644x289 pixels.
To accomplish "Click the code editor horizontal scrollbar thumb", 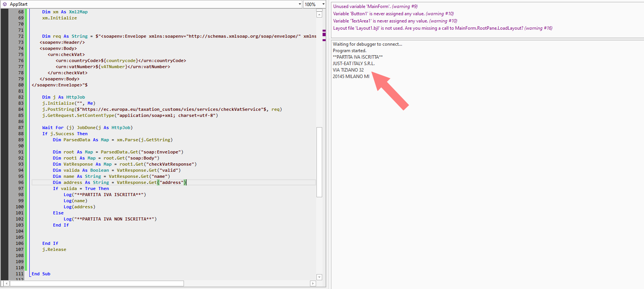I will pos(97,284).
